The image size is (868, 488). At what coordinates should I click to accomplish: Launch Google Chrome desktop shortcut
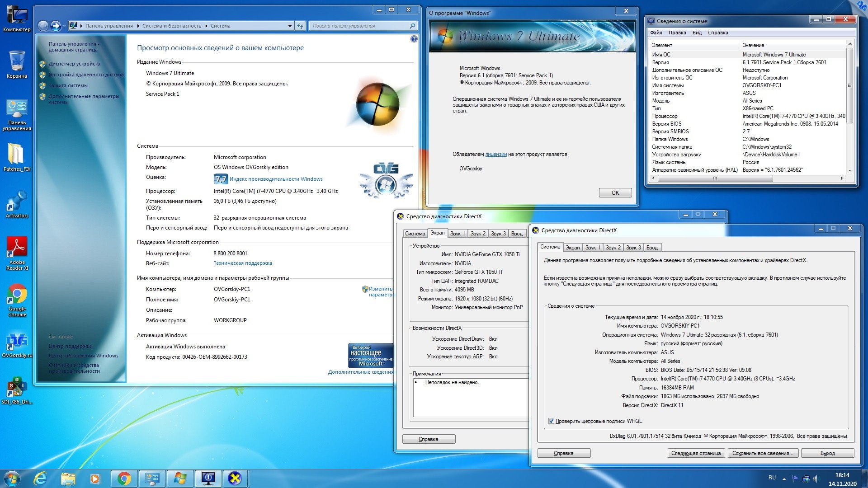click(17, 300)
